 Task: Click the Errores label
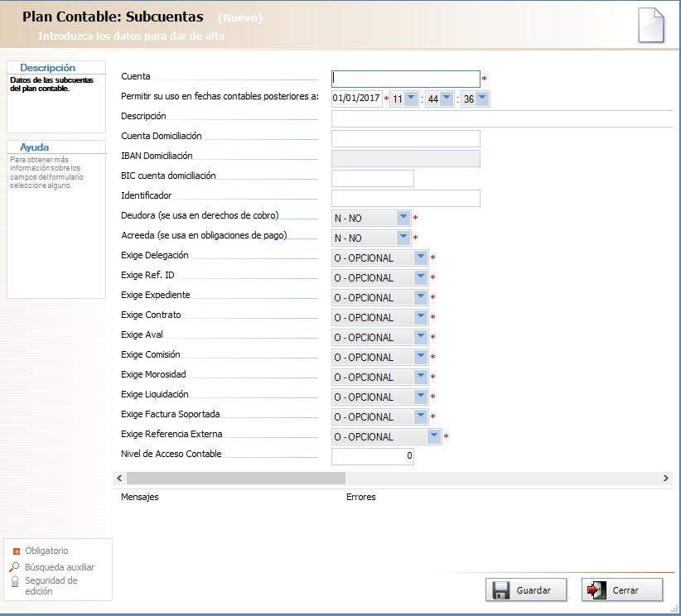coord(361,497)
